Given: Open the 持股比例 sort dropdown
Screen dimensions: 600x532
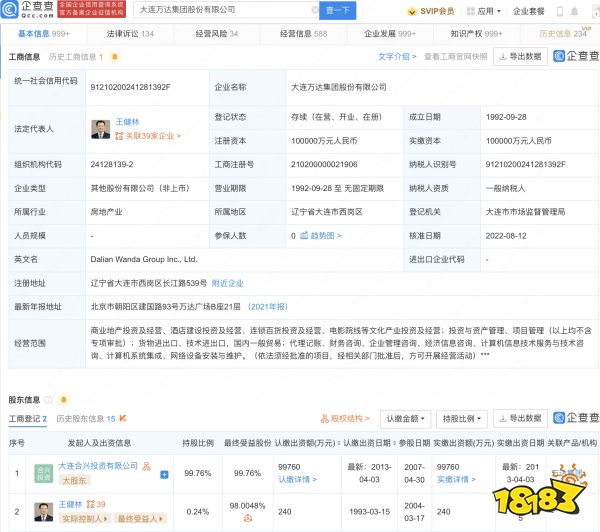Looking at the screenshot, I should pyautogui.click(x=463, y=418).
